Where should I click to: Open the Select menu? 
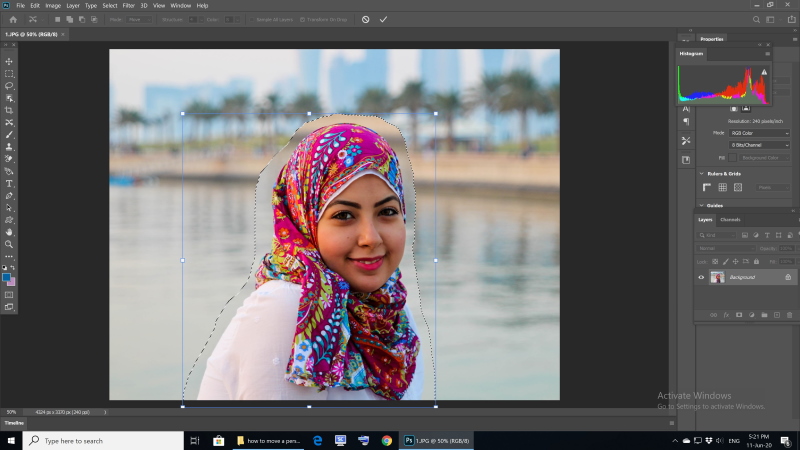point(110,6)
